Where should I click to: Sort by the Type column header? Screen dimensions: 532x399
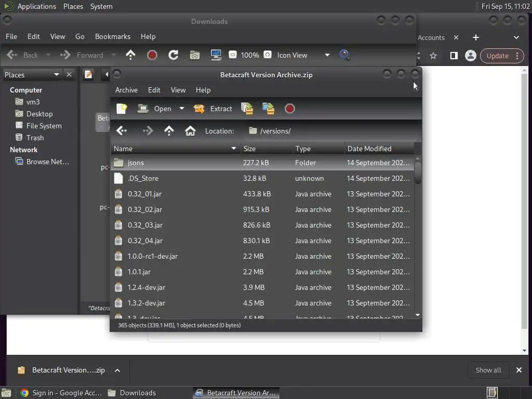pos(318,149)
